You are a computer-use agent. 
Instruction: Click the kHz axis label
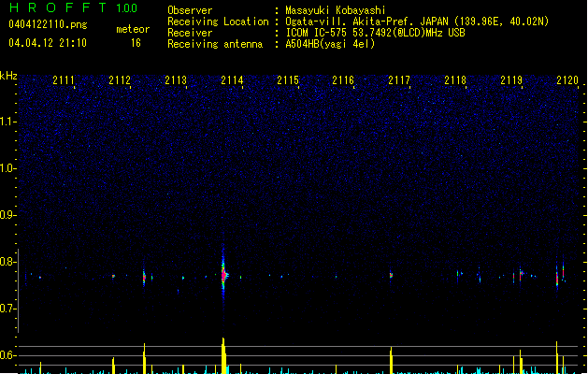8,76
